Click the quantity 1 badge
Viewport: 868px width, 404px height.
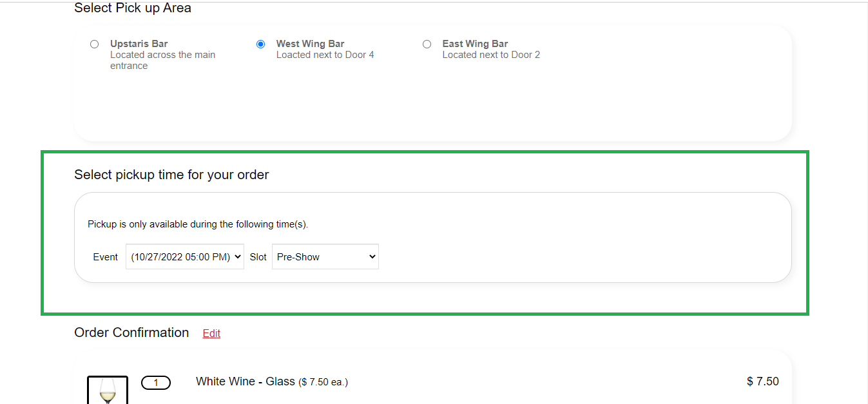pos(155,383)
